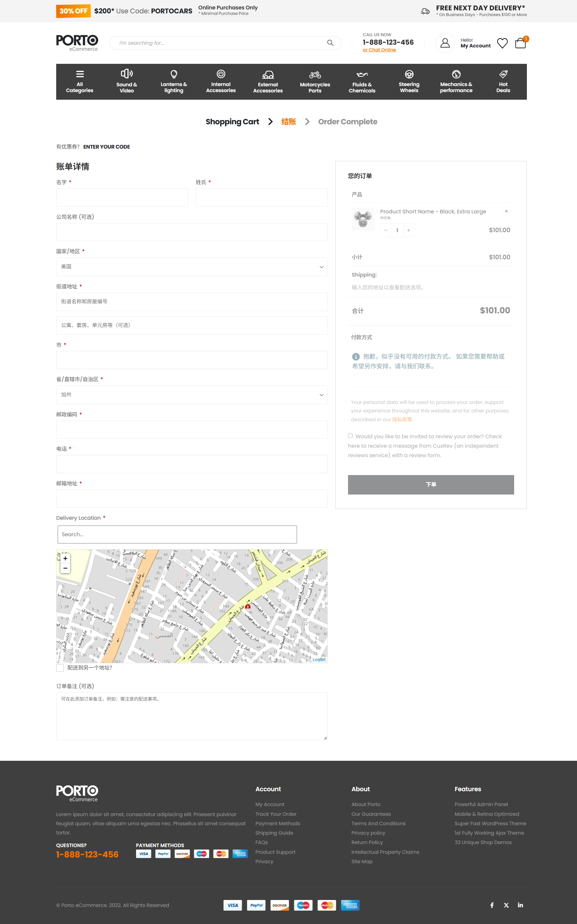Click the search magnifier icon
This screenshot has width=577, height=924.
point(330,43)
